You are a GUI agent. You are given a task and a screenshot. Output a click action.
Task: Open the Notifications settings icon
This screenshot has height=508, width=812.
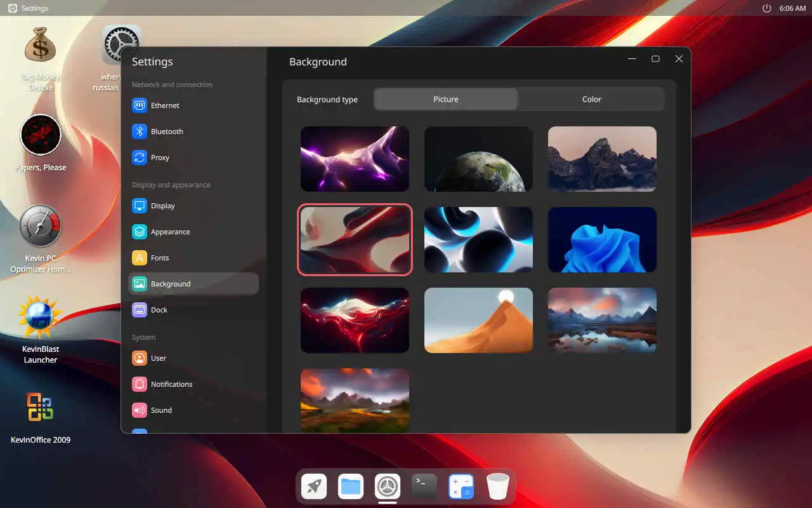[140, 384]
